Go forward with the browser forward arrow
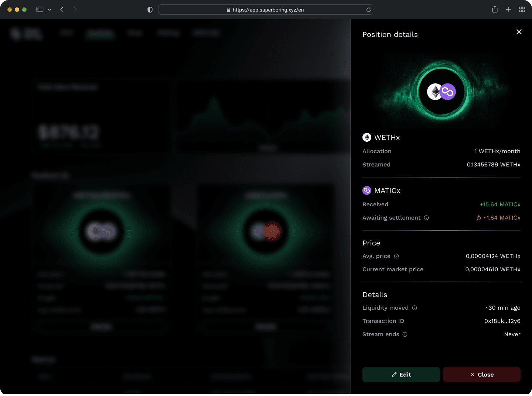 pyautogui.click(x=75, y=10)
